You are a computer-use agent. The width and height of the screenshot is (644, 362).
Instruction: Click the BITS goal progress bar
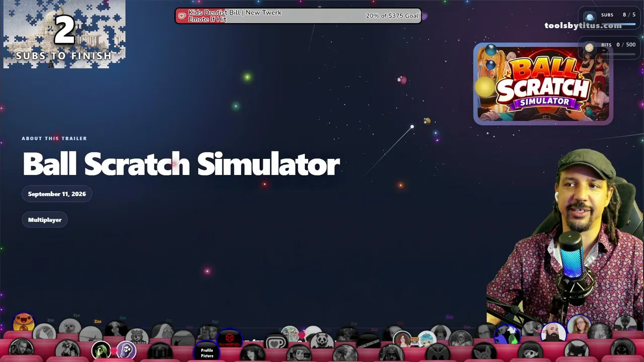click(618, 53)
